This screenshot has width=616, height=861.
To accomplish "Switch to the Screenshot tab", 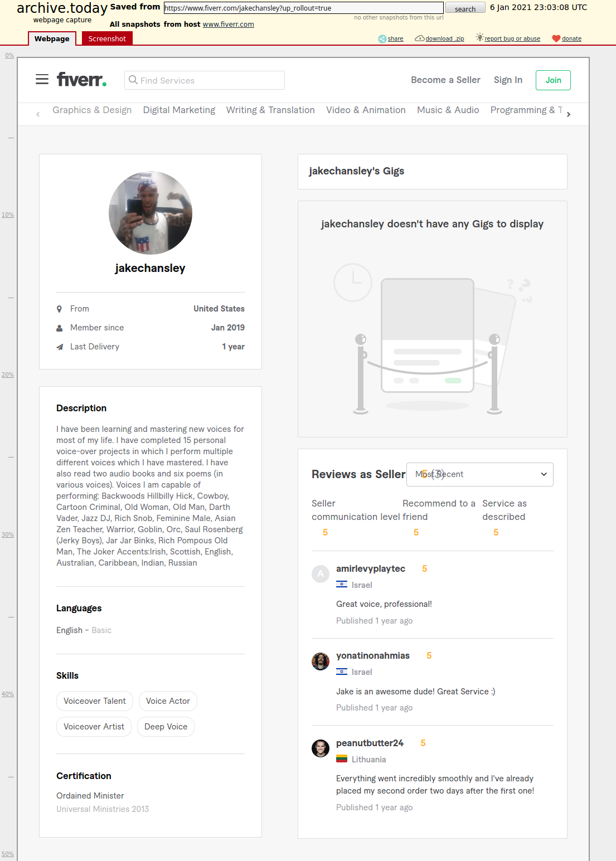I will 107,38.
